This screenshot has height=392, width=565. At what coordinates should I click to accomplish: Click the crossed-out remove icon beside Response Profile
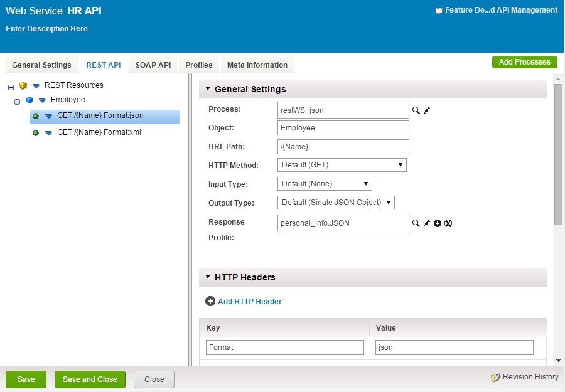click(448, 223)
